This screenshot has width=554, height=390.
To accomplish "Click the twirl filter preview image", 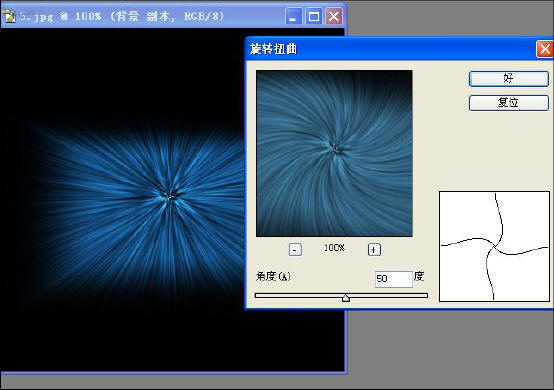I will click(x=334, y=153).
